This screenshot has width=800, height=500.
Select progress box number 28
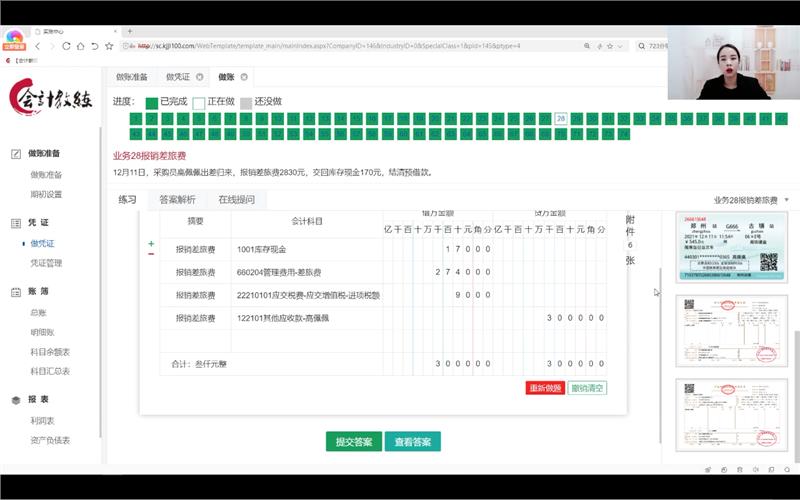point(561,118)
